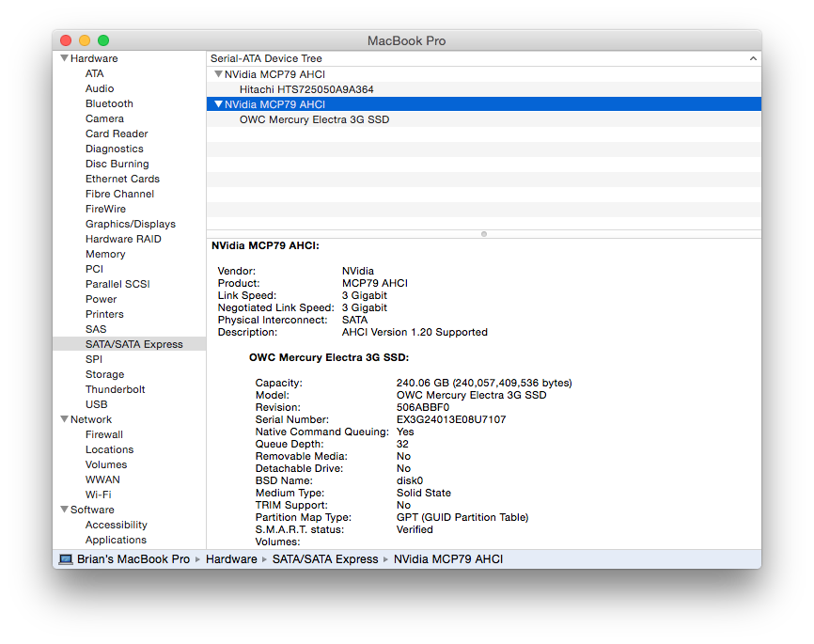Click SATA/SATA Express in path bar

tap(325, 559)
